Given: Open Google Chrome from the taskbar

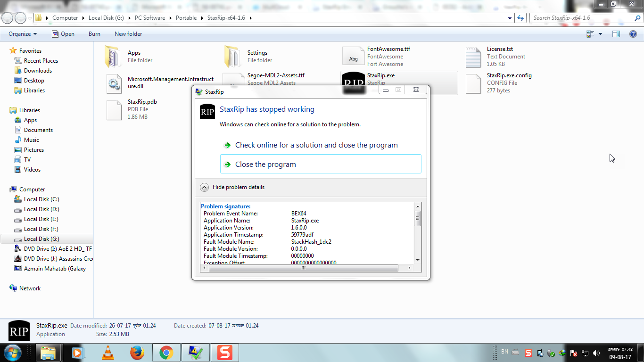Looking at the screenshot, I should point(166,353).
